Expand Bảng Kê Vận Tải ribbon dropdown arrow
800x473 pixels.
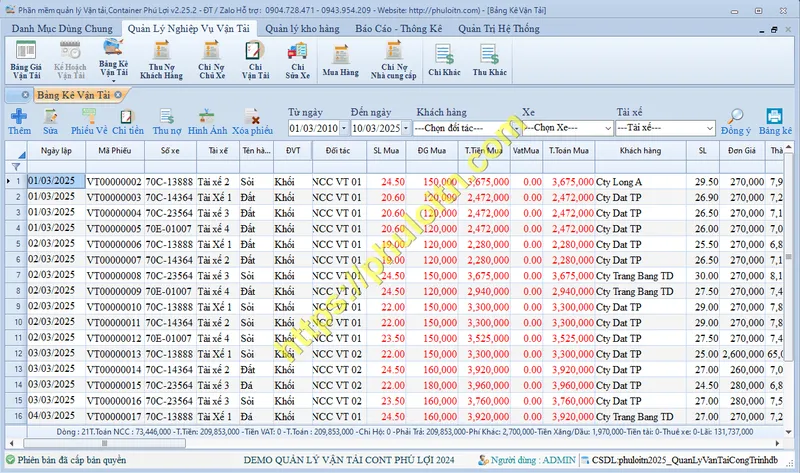(113, 81)
